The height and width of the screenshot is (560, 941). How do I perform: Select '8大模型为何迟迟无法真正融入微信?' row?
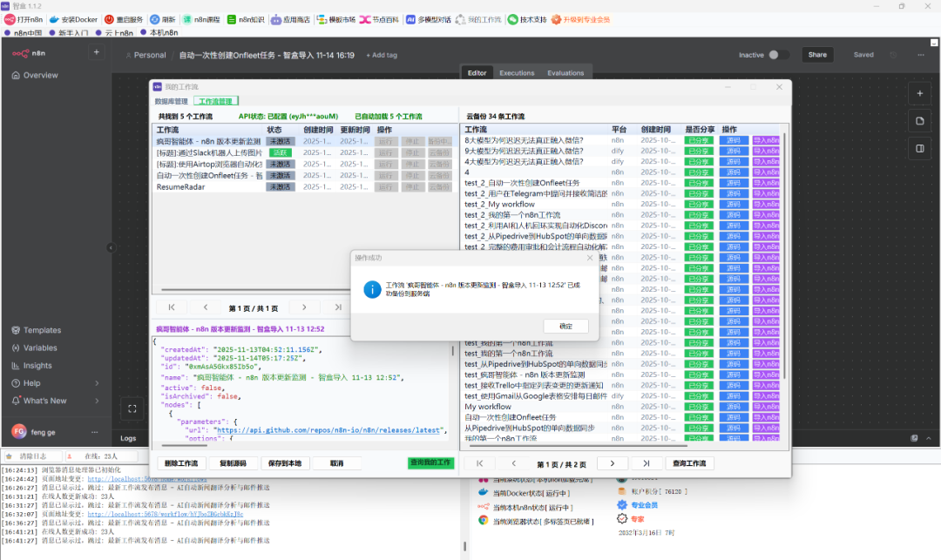tap(620, 140)
